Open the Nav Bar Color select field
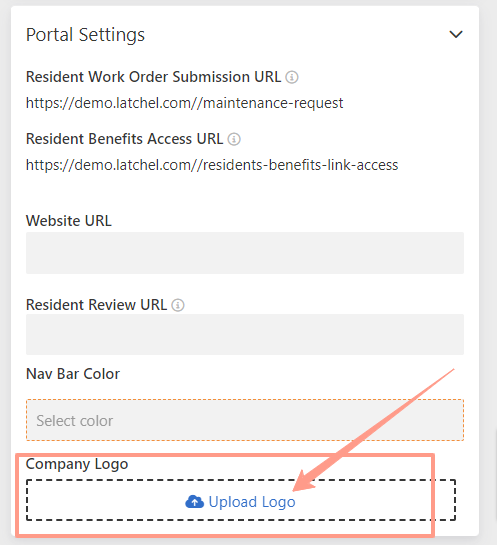 point(245,420)
